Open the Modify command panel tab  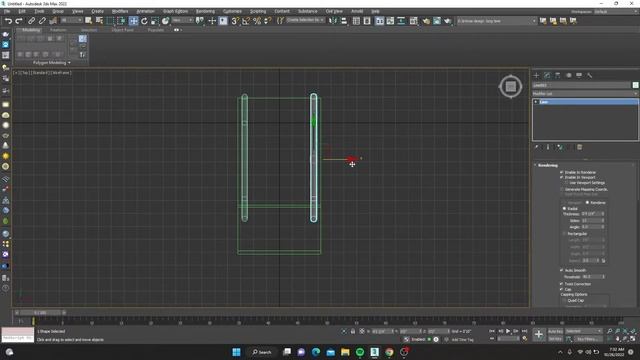(x=547, y=76)
